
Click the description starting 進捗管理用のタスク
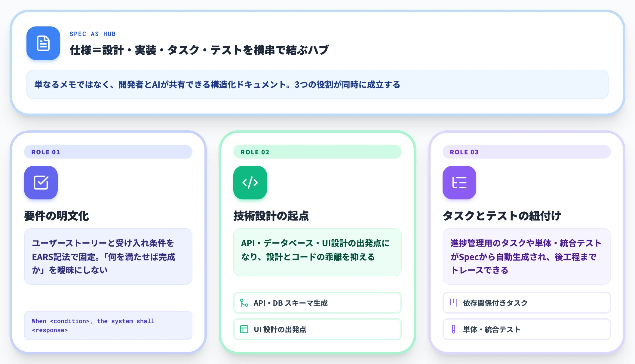pyautogui.click(x=527, y=256)
